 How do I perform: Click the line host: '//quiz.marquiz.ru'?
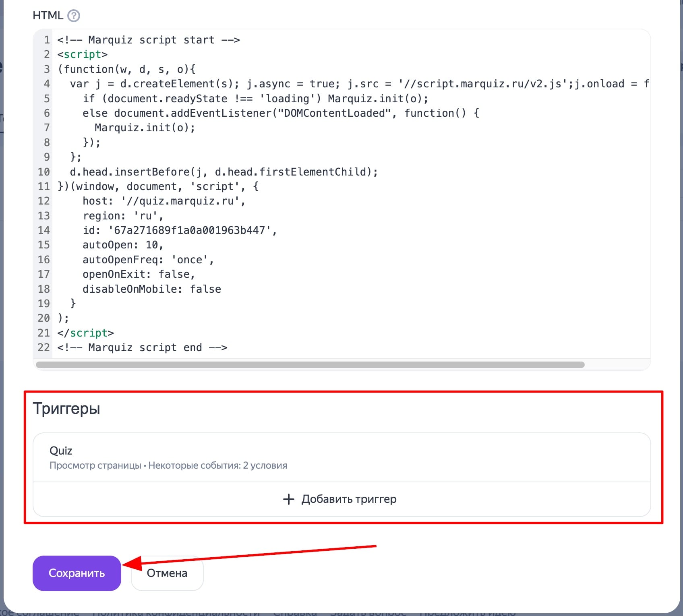[x=164, y=201]
